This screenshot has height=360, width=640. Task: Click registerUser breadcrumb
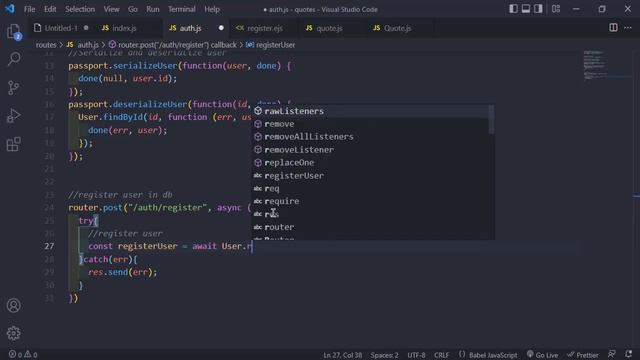(x=275, y=45)
